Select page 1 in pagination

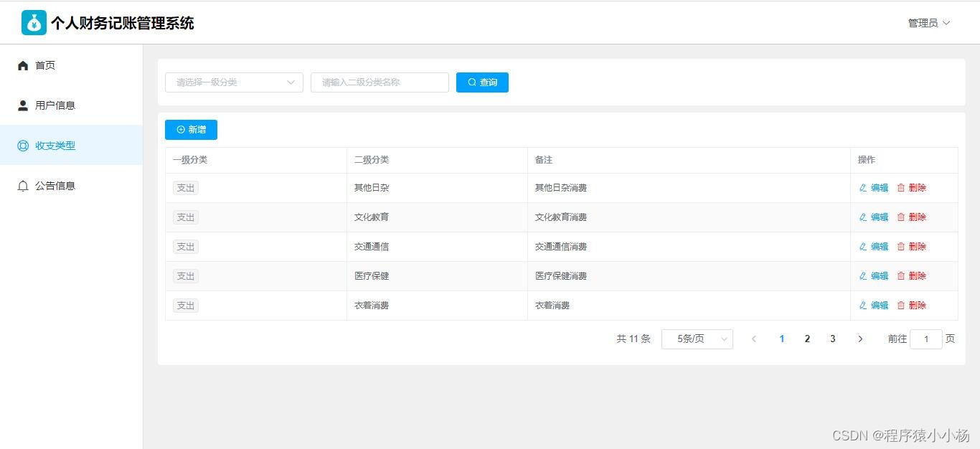point(782,339)
